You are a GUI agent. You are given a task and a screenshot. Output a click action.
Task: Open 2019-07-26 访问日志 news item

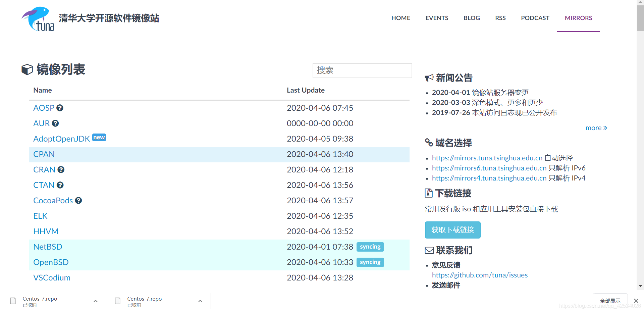pos(494,113)
